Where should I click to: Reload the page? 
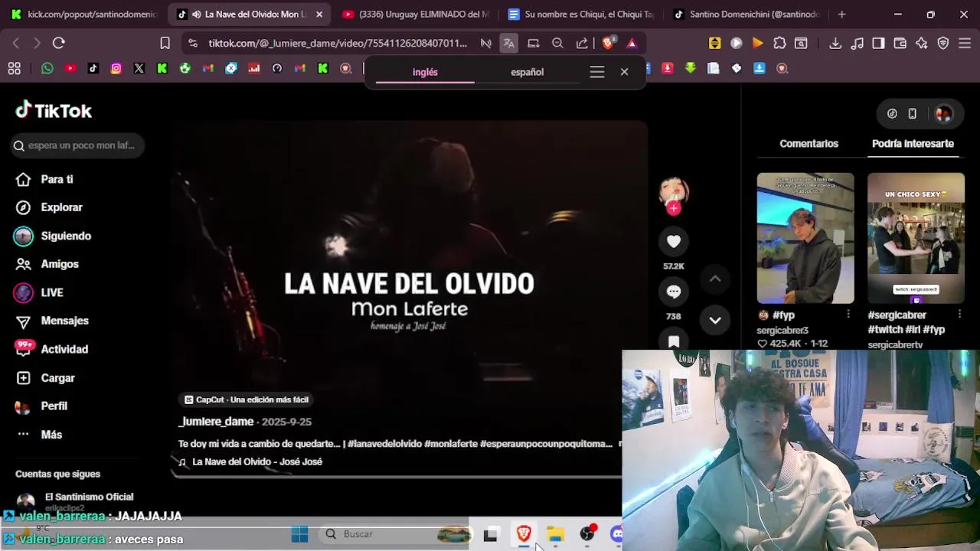click(x=59, y=43)
